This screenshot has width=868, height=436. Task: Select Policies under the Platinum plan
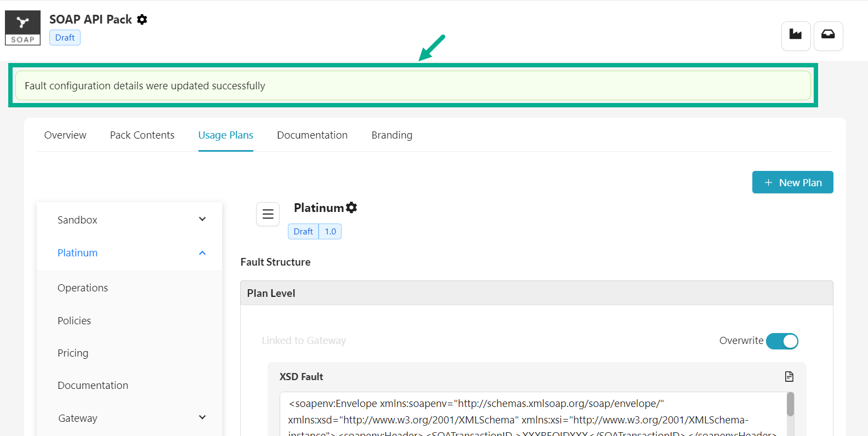coord(75,321)
